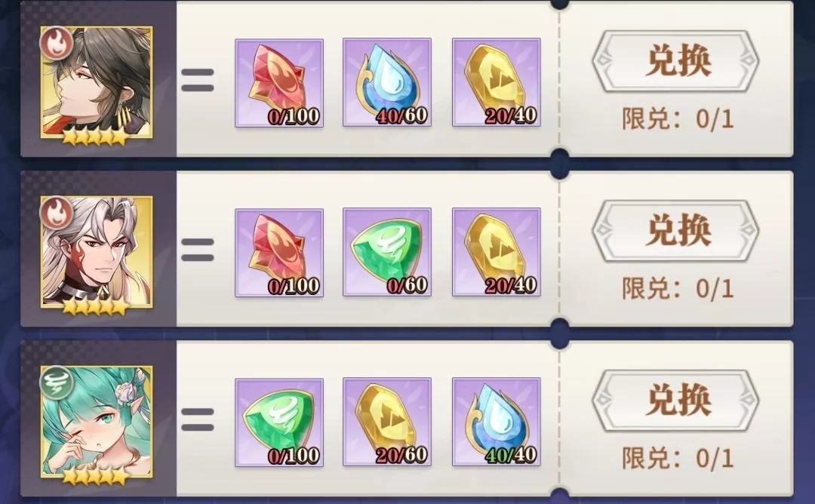Tap the green wind gem showing 0/100
Image resolution: width=815 pixels, height=504 pixels.
[x=279, y=423]
